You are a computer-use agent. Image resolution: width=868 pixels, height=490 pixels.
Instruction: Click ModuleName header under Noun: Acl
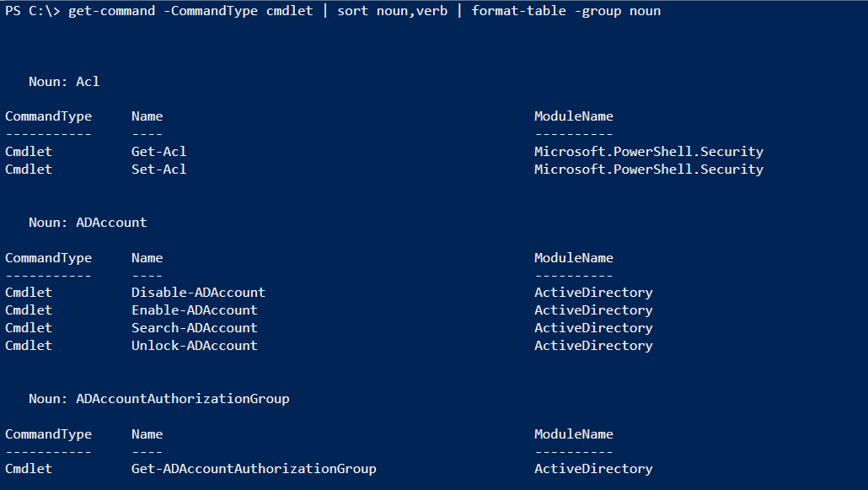pos(574,116)
